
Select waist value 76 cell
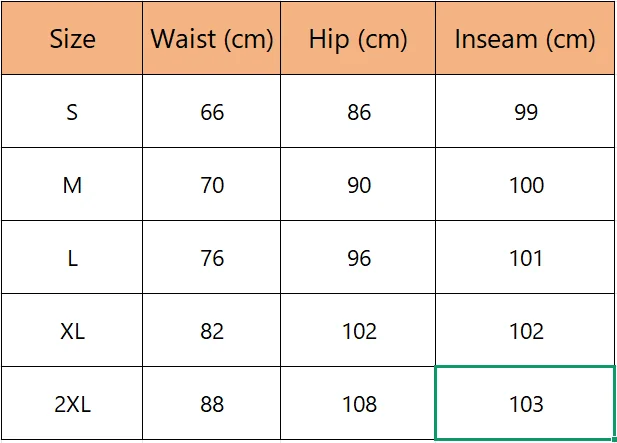pyautogui.click(x=212, y=258)
